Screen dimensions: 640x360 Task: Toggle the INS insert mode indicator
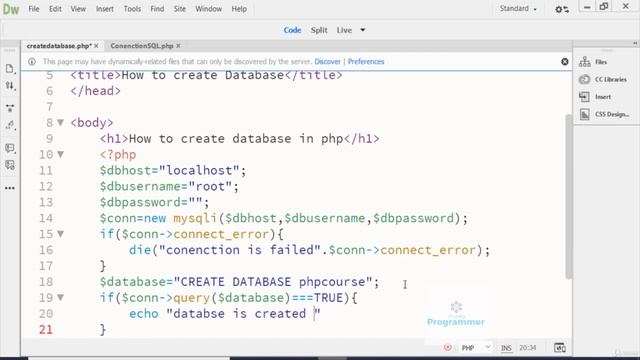[x=506, y=348]
